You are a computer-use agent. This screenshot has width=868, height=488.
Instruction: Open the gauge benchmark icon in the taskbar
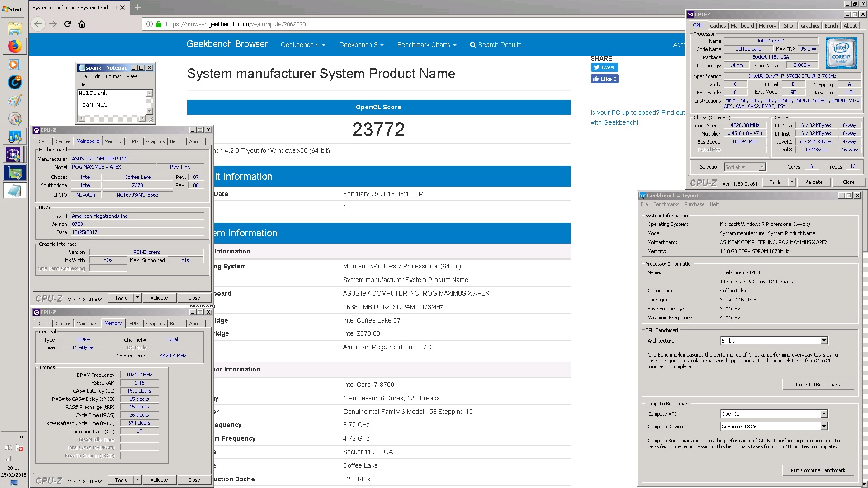point(14,118)
